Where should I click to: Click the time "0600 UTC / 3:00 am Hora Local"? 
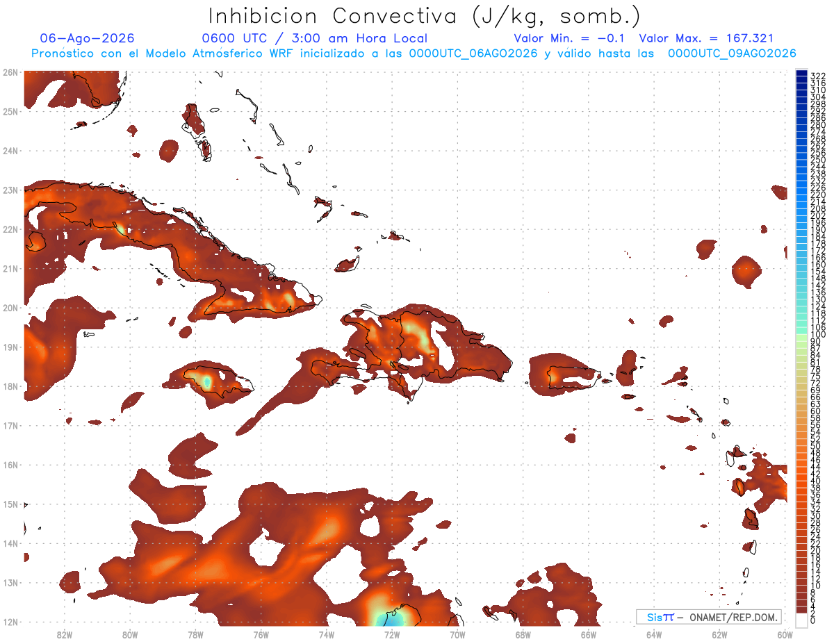(314, 38)
